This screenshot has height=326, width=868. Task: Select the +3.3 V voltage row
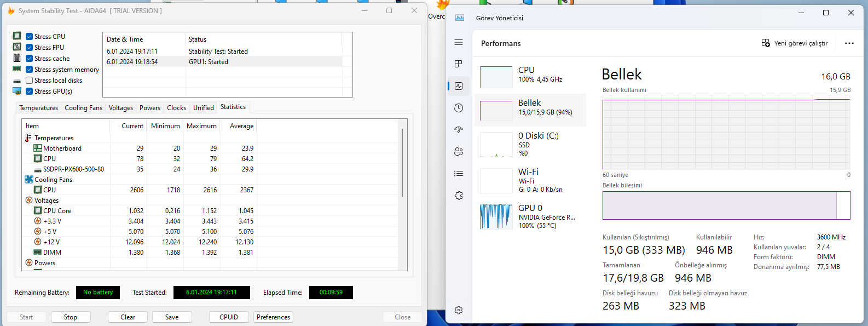(211, 221)
